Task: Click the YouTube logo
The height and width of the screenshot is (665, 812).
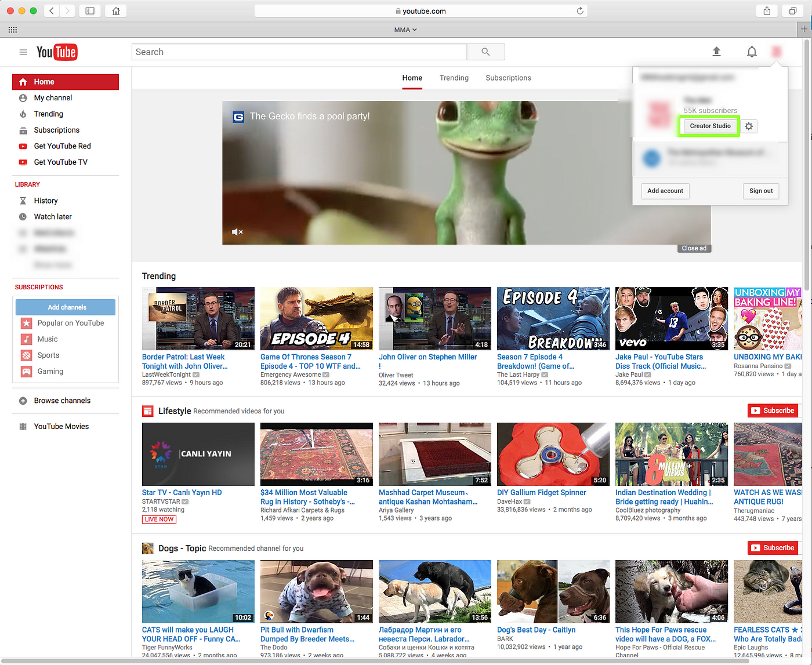Action: 57,52
